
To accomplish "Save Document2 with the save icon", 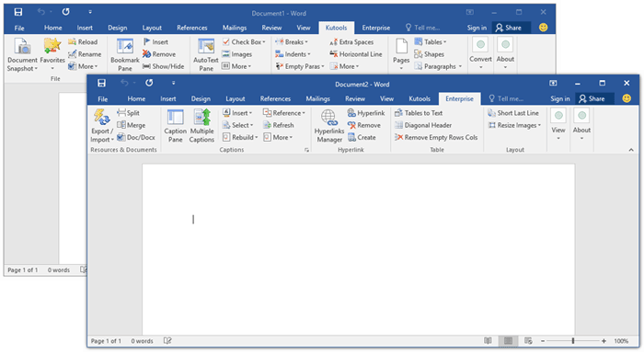I will 101,84.
